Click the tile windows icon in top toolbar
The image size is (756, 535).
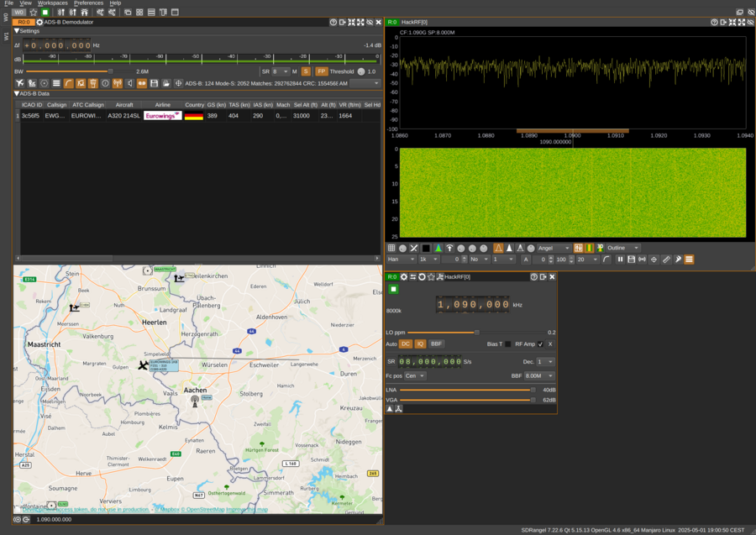(x=139, y=12)
